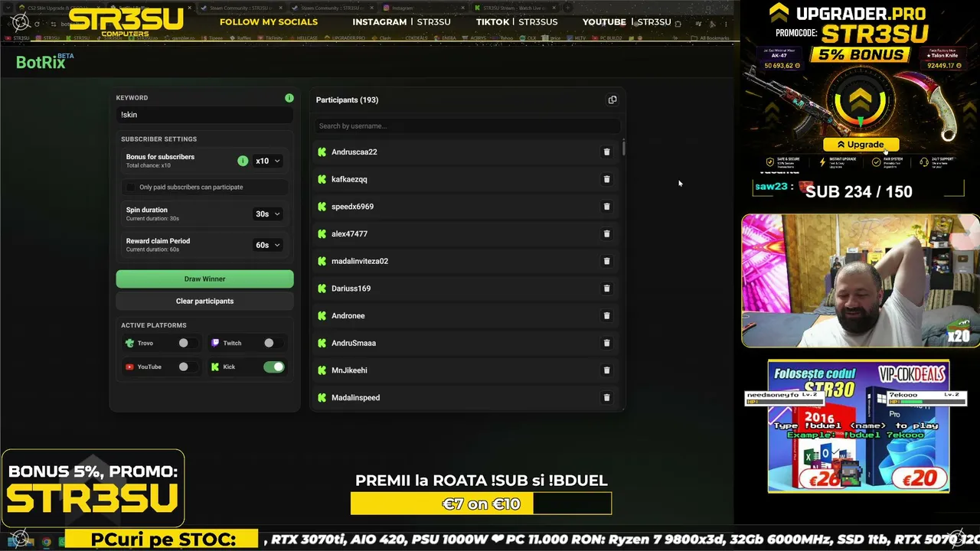
Task: Select participant name alex47477
Action: 349,233
